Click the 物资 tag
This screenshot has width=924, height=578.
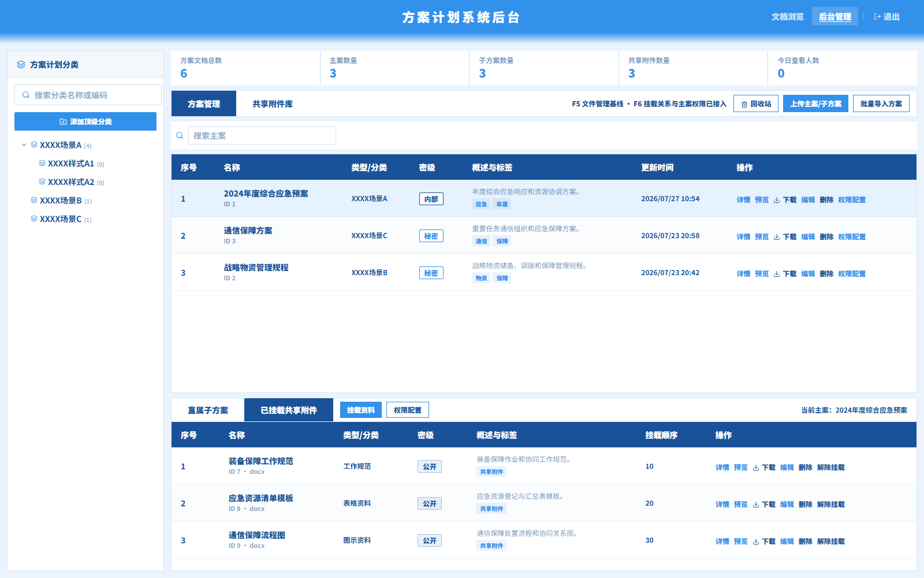coord(481,278)
